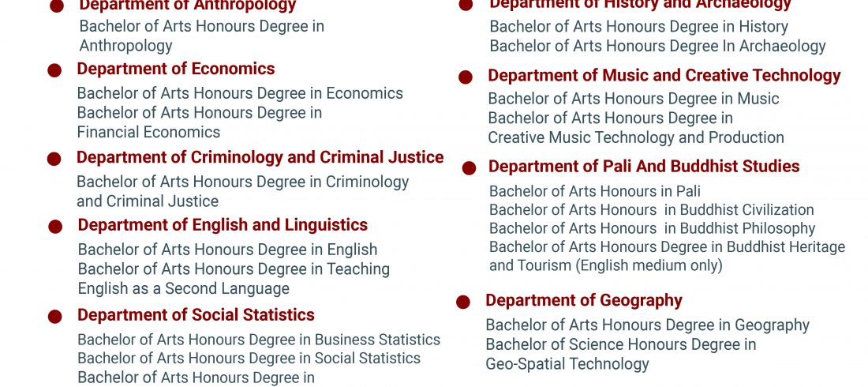The width and height of the screenshot is (868, 387).
Task: Click the red bullet beside Department of Geography
Action: [463, 302]
